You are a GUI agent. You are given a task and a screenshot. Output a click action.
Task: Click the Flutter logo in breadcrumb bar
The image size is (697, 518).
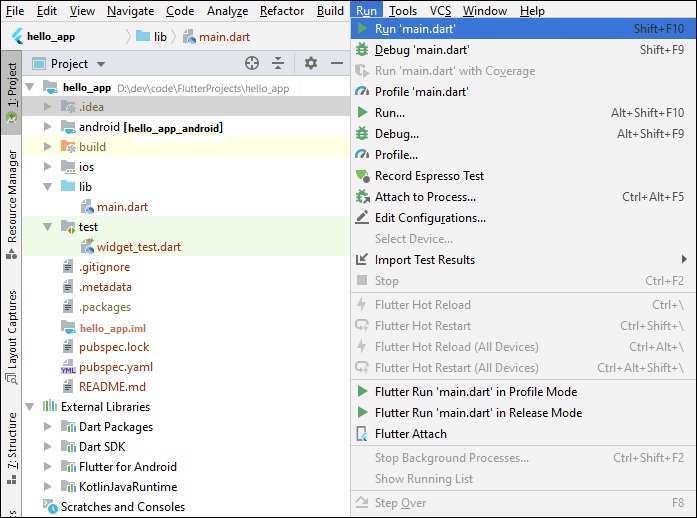click(17, 36)
